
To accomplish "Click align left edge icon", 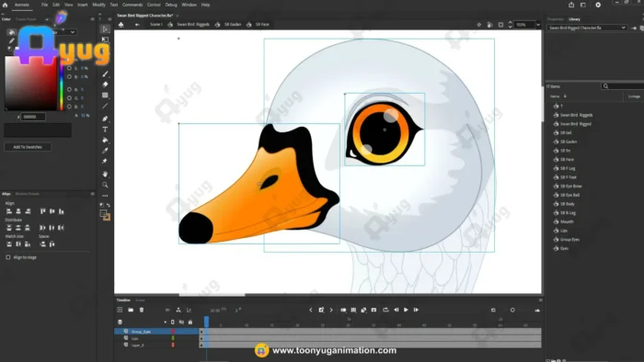I will click(9, 211).
